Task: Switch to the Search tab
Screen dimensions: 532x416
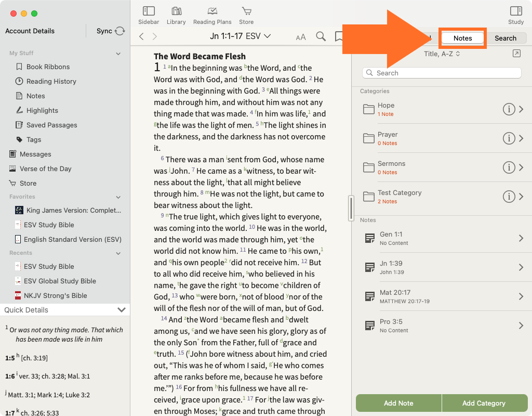Action: [x=505, y=38]
